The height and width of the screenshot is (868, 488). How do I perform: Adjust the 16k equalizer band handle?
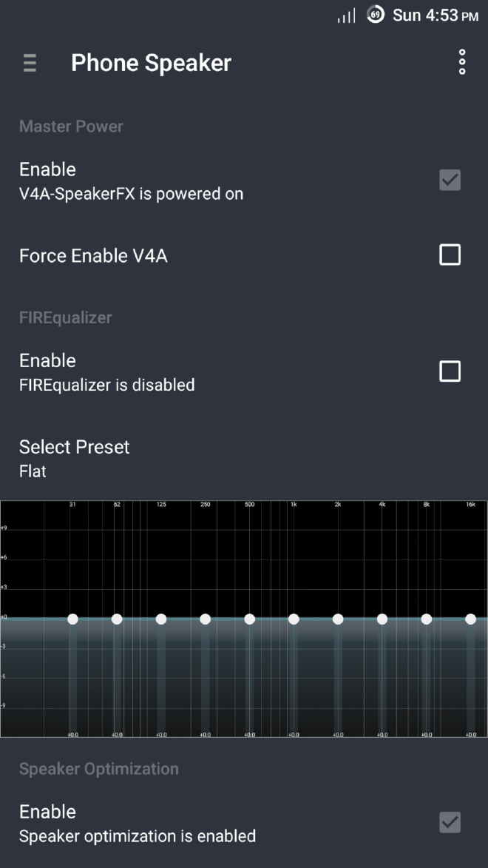[x=471, y=619]
